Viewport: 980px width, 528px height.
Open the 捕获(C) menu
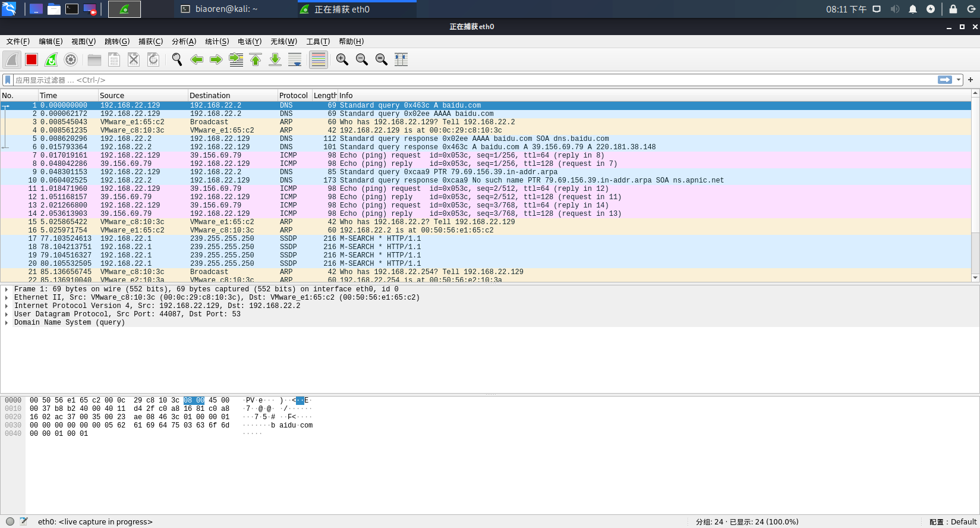(150, 42)
